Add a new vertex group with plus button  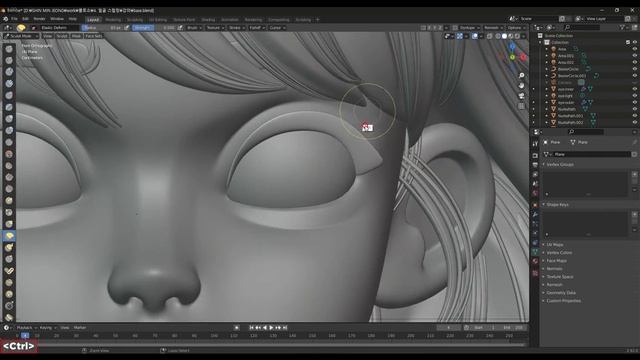tap(634, 174)
